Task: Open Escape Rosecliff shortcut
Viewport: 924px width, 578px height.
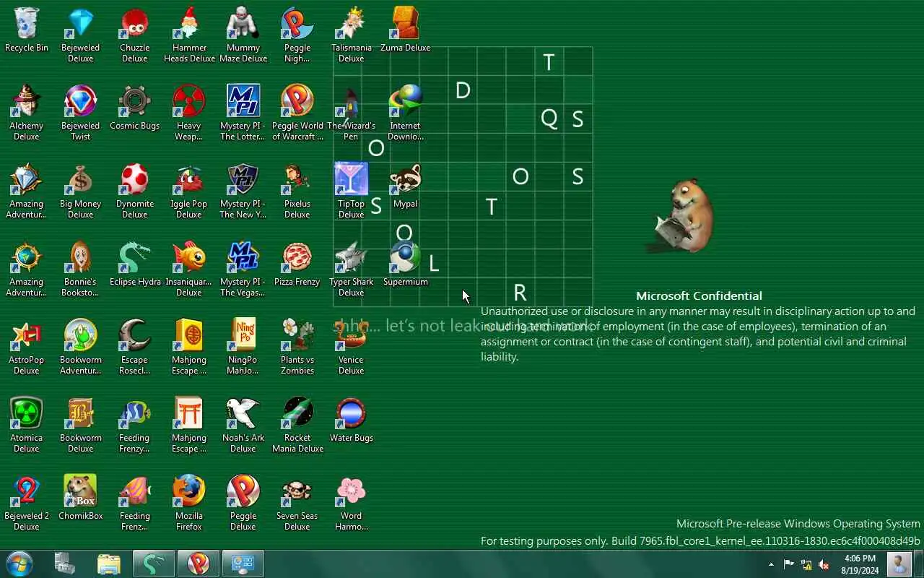Action: 135,347
